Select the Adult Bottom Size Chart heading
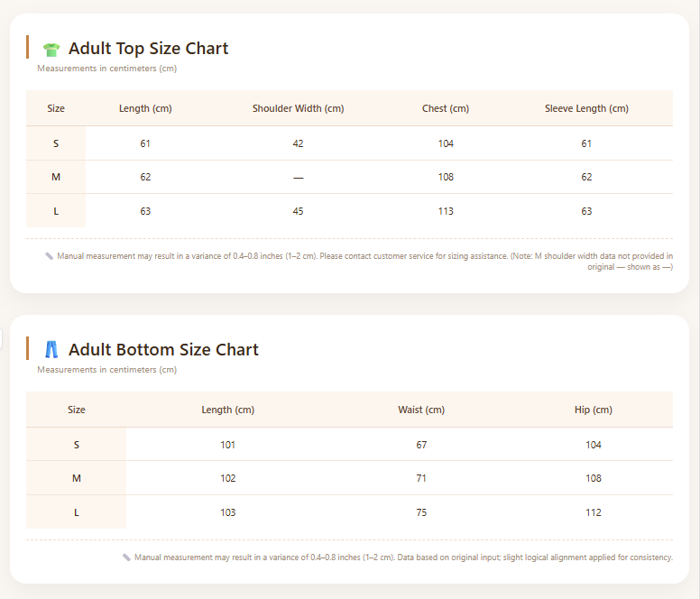Screen dimensions: 700x599 (163, 349)
